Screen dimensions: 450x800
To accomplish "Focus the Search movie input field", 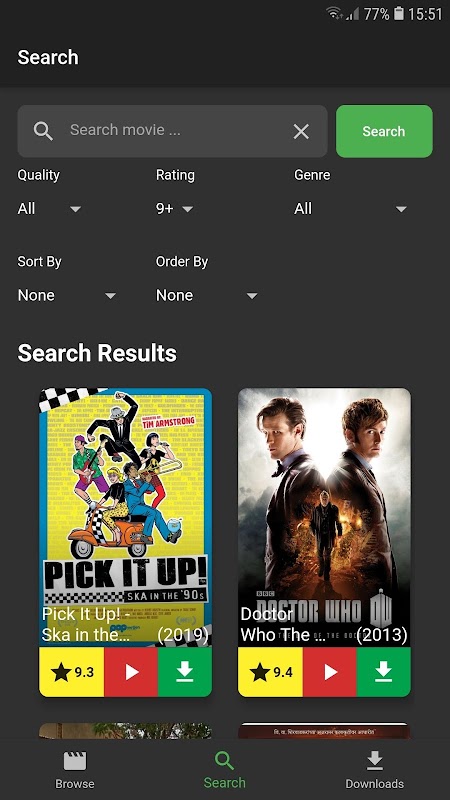I will [x=172, y=131].
